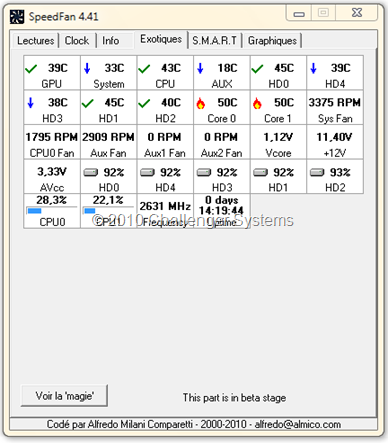Select the 1795 RPM CPU0 Fan reading
This screenshot has height=443, width=388.
(x=52, y=142)
